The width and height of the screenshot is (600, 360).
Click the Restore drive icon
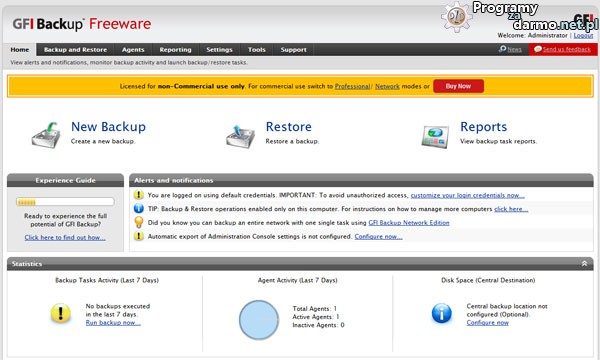[x=240, y=136]
